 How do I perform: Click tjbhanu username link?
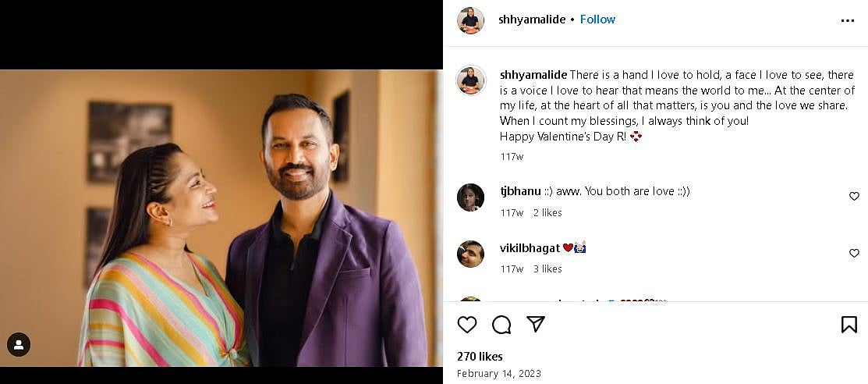pyautogui.click(x=520, y=190)
